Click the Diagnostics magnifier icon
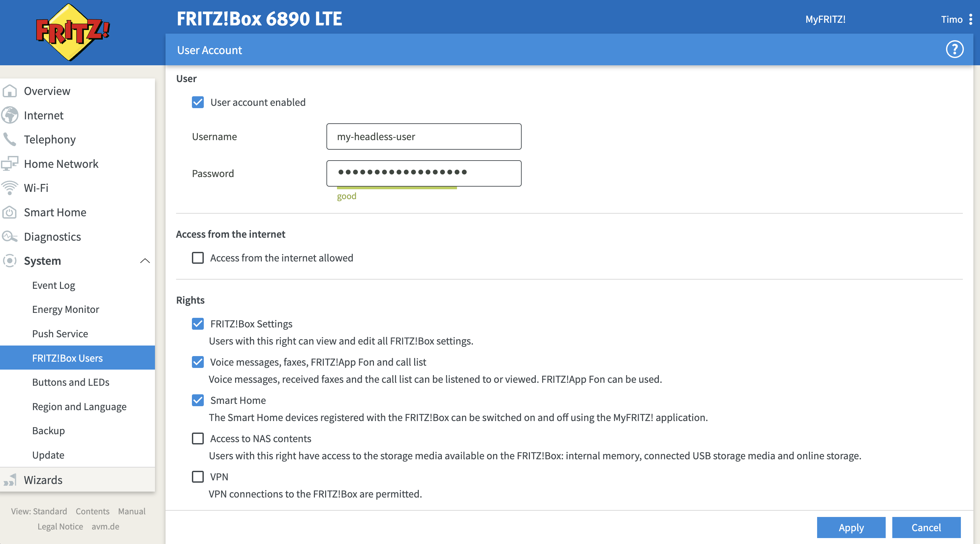 pos(10,237)
